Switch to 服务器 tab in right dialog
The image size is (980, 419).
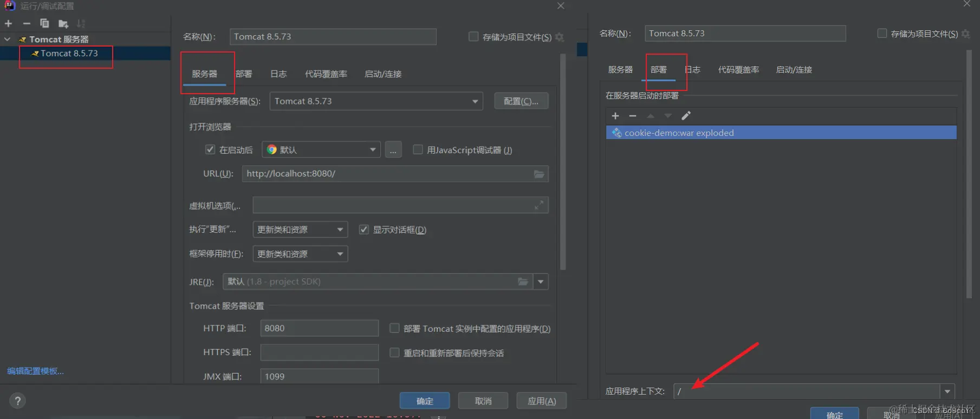click(x=620, y=69)
